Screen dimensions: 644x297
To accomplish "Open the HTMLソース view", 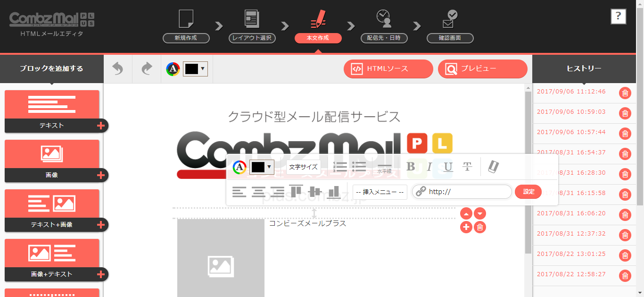I will pyautogui.click(x=388, y=68).
